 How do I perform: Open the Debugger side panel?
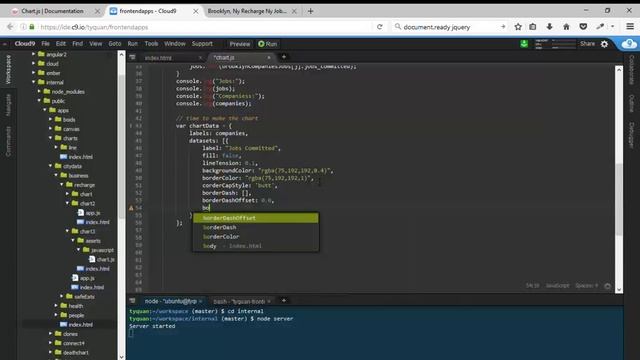[x=631, y=135]
